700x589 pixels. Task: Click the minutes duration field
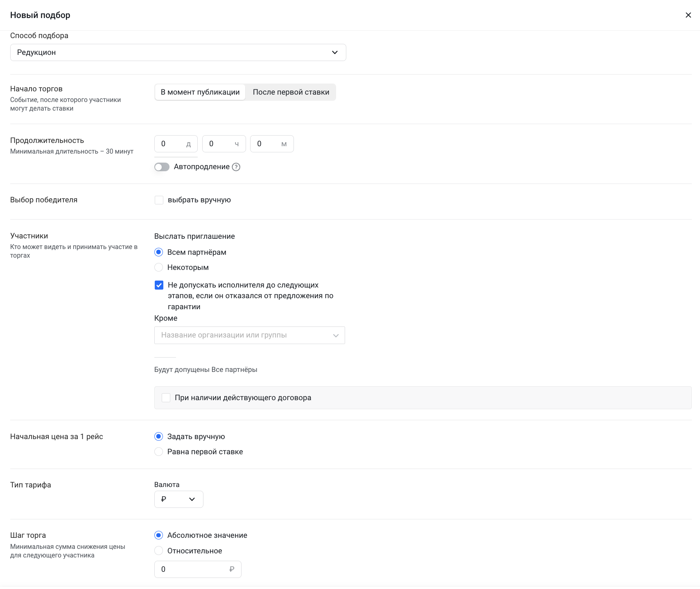click(x=272, y=144)
